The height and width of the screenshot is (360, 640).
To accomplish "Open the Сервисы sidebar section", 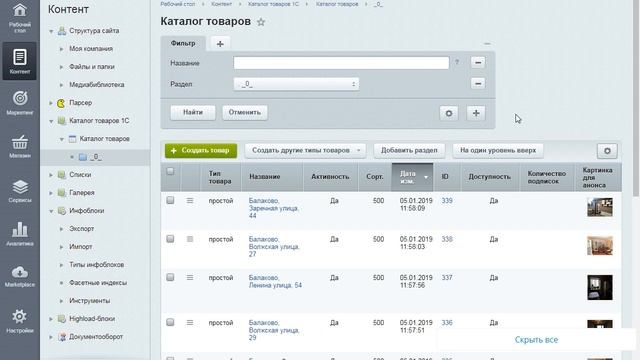I will click(x=20, y=191).
